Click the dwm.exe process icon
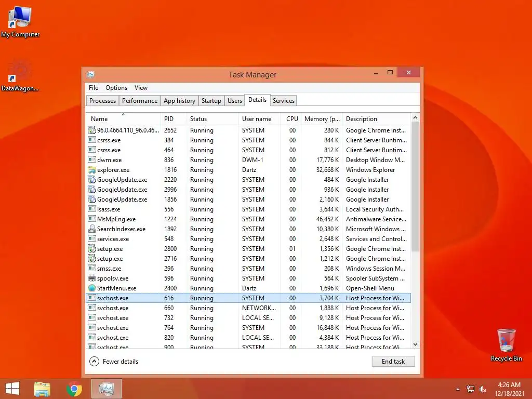Viewport: 532px width, 399px height. pos(91,159)
